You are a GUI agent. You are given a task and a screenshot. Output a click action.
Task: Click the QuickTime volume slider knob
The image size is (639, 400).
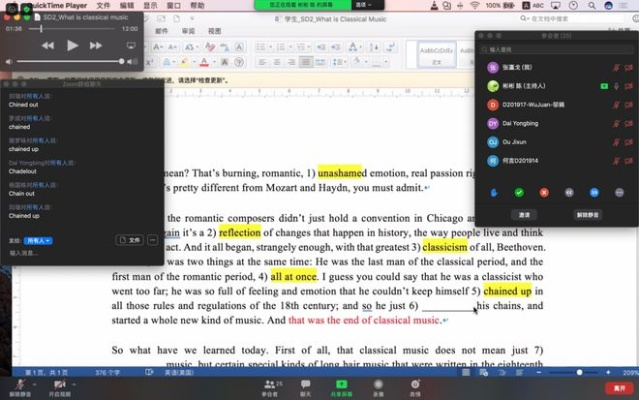121,62
